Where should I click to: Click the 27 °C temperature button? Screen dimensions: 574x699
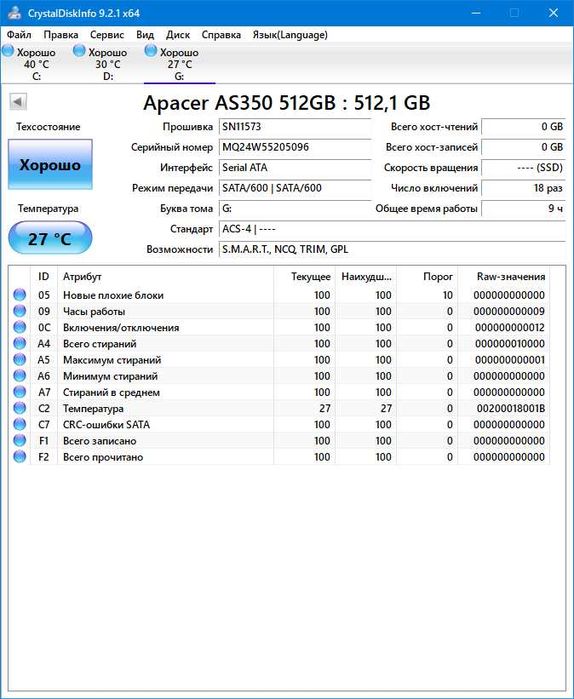click(50, 238)
